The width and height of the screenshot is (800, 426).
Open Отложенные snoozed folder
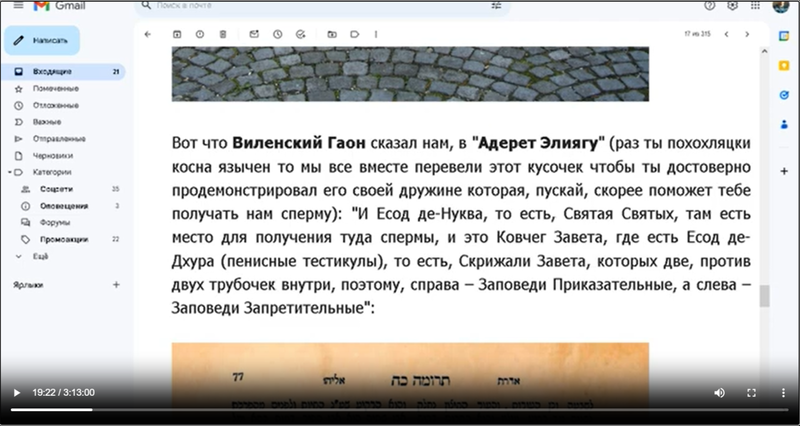pyautogui.click(x=56, y=106)
